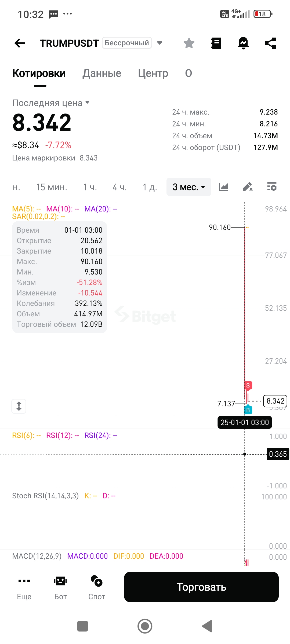Add TRUMPUSDT to favorites with star

(189, 43)
